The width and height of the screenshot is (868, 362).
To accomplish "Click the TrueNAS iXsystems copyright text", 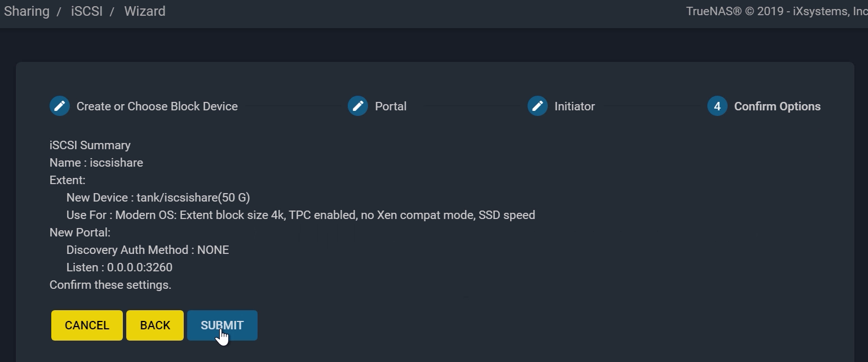I will [777, 11].
